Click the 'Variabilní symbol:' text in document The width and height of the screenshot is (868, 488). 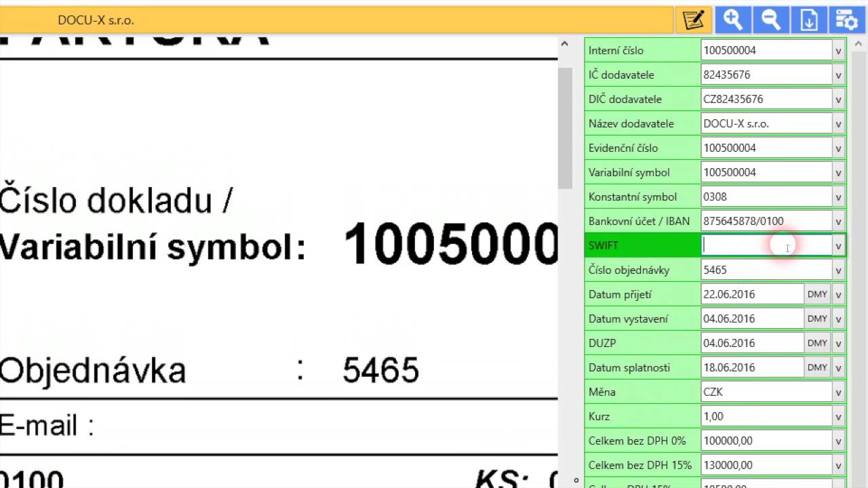(153, 248)
